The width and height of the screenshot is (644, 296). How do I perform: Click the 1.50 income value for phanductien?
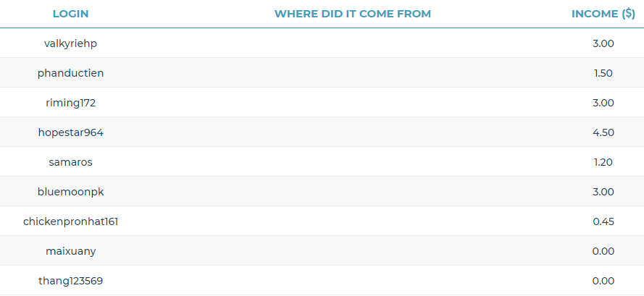pos(603,73)
